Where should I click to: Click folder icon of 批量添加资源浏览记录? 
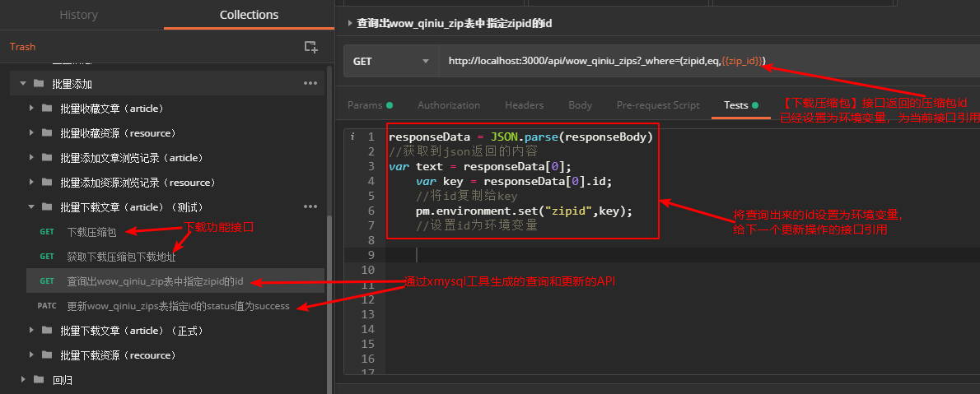pos(47,183)
